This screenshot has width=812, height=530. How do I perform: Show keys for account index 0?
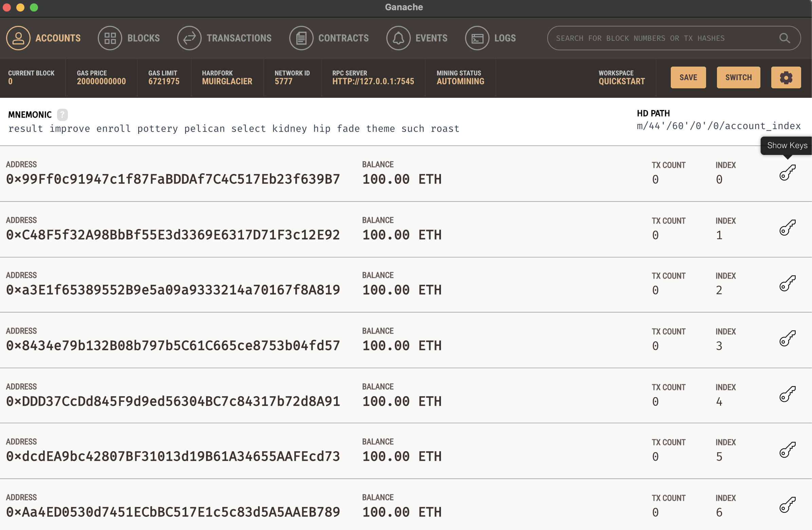788,173
